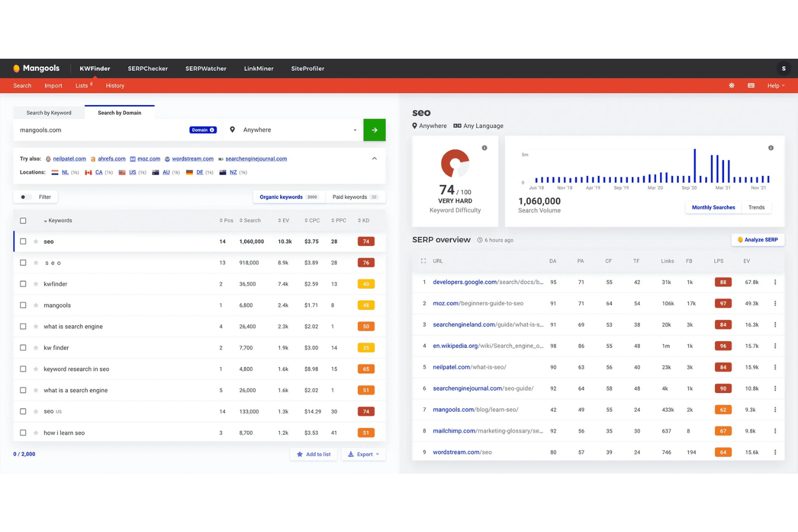
Task: Check the mangools keyword checkbox
Action: [23, 305]
